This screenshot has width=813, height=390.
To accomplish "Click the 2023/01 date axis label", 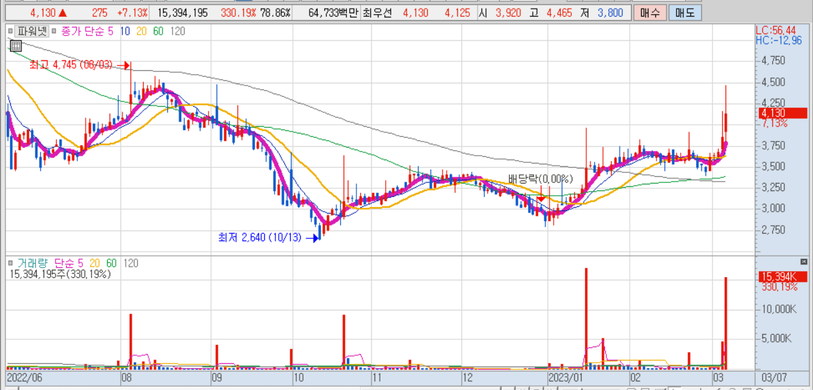I will 565,377.
